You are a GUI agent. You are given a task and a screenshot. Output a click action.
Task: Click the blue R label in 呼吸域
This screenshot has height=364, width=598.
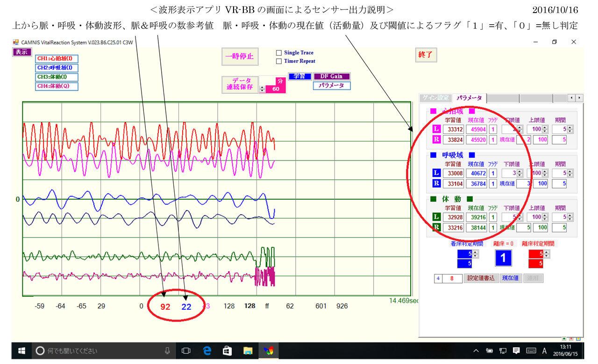[436, 183]
